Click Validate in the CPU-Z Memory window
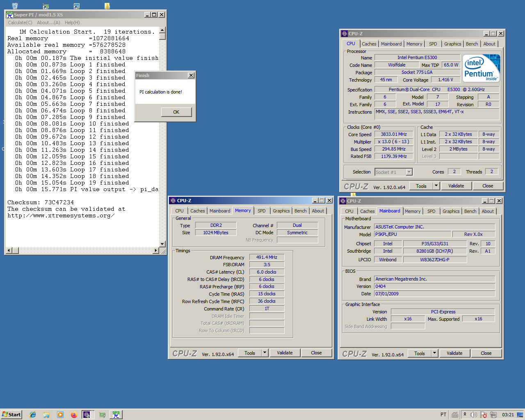 pos(285,353)
